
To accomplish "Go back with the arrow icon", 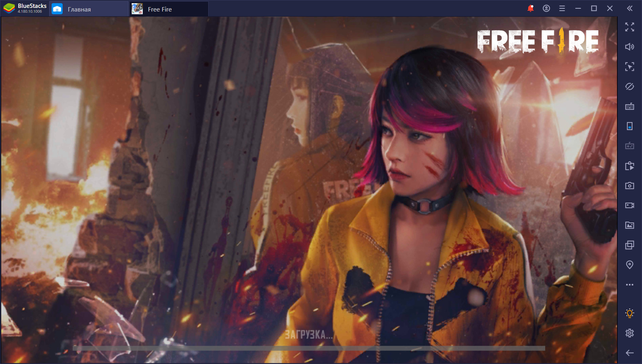I will click(x=630, y=353).
